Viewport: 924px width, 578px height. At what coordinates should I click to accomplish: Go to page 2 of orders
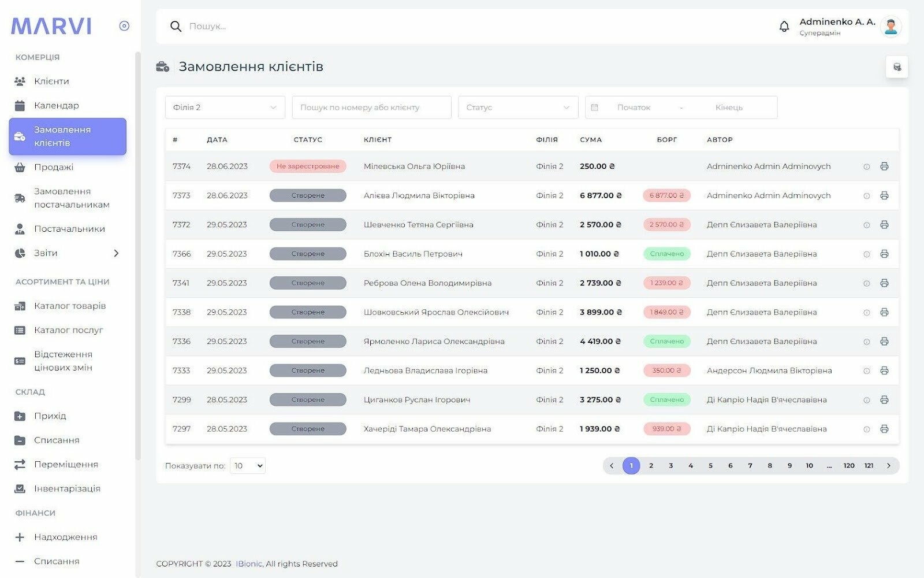pyautogui.click(x=651, y=466)
